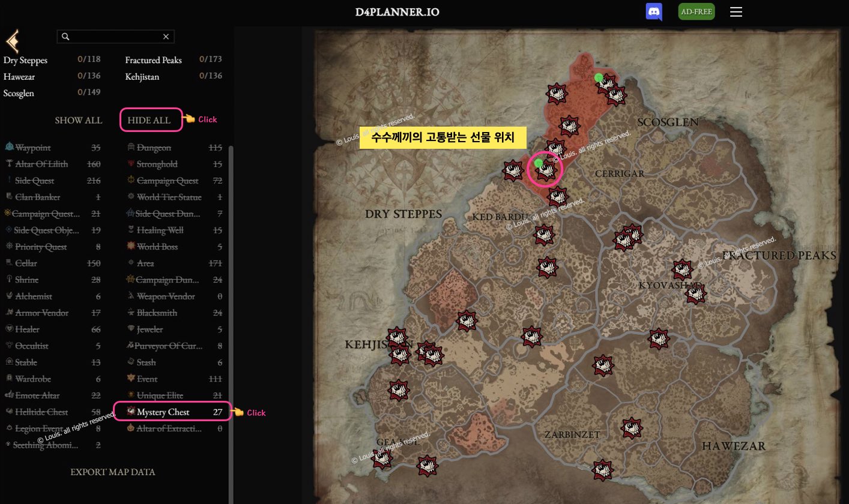Click the Wardrobe filter icon

tap(9, 379)
